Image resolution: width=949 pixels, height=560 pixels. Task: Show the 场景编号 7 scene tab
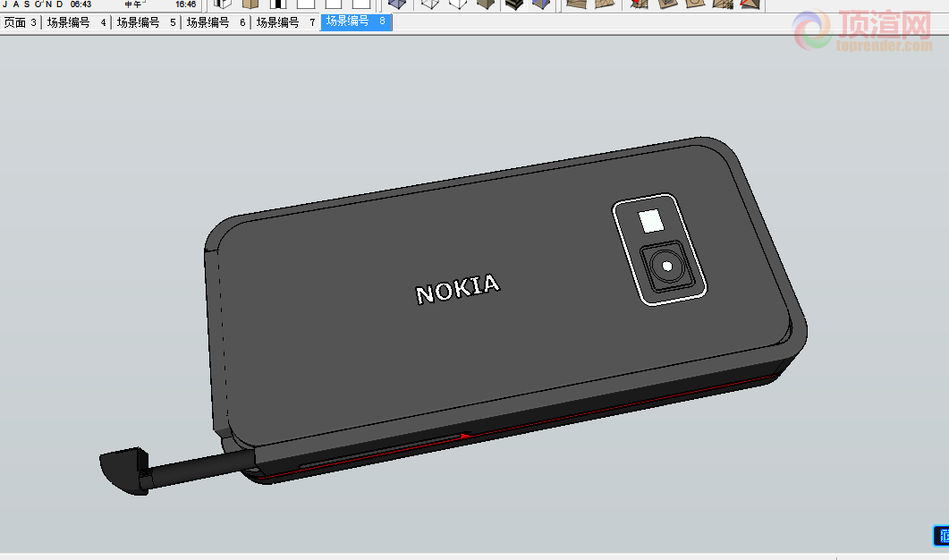coord(285,22)
